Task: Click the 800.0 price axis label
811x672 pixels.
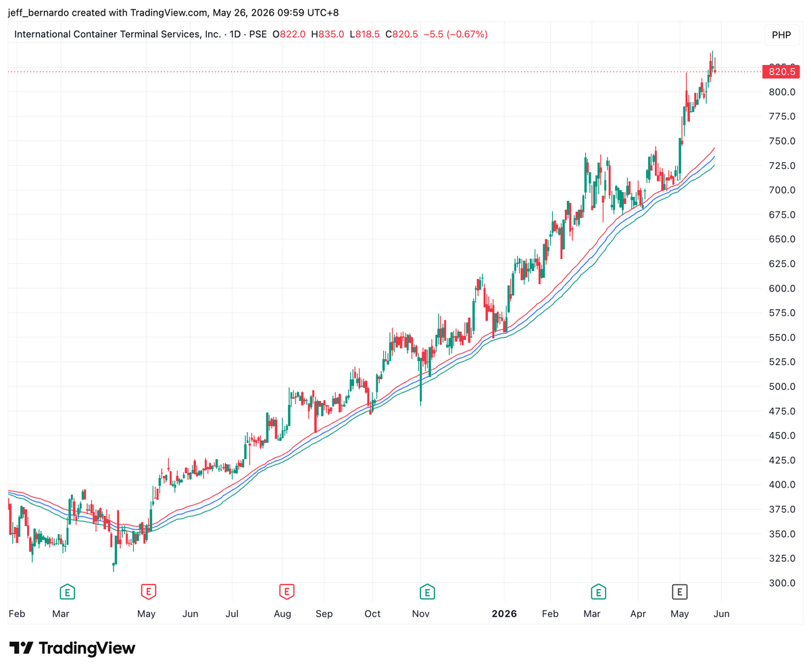Action: pyautogui.click(x=781, y=92)
